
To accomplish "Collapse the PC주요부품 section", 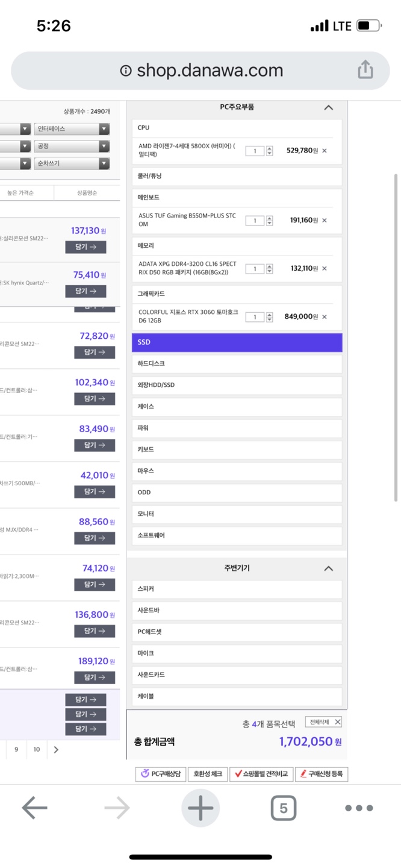I will [328, 107].
